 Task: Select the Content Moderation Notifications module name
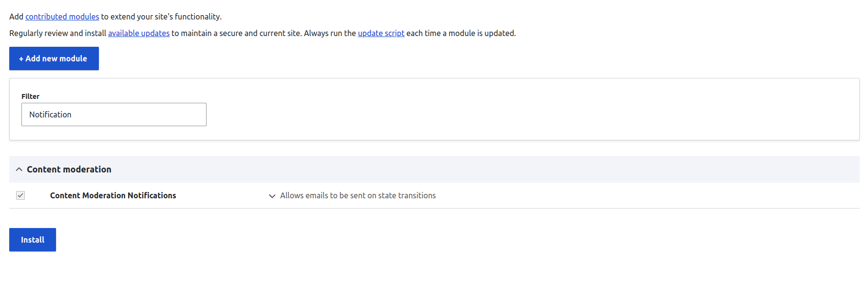point(113,195)
